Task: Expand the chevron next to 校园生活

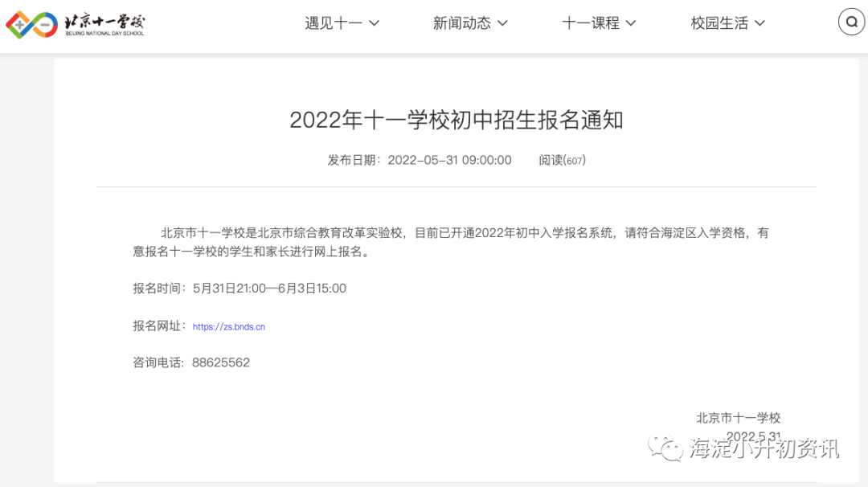Action: (760, 23)
